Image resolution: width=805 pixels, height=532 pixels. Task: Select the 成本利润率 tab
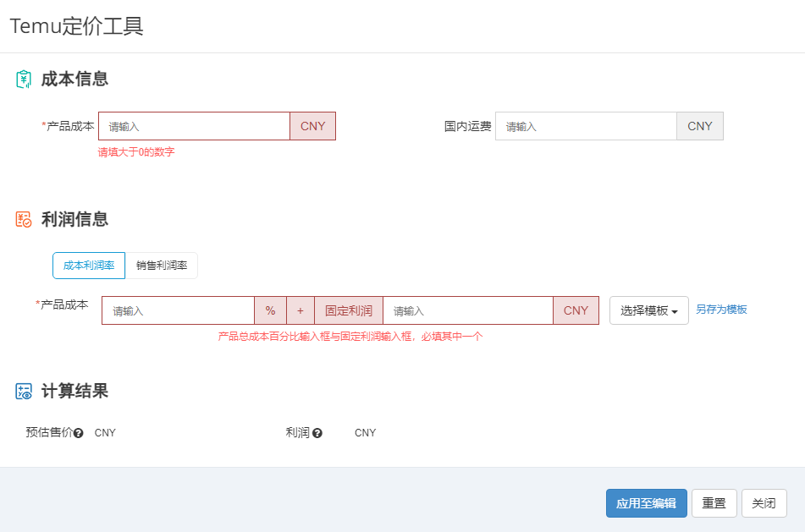point(89,266)
